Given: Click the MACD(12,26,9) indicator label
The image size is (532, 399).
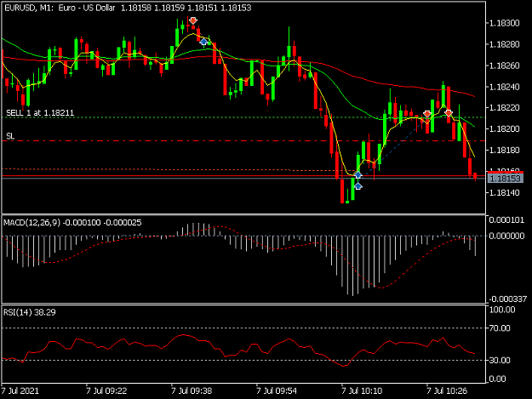Looking at the screenshot, I should coord(72,222).
